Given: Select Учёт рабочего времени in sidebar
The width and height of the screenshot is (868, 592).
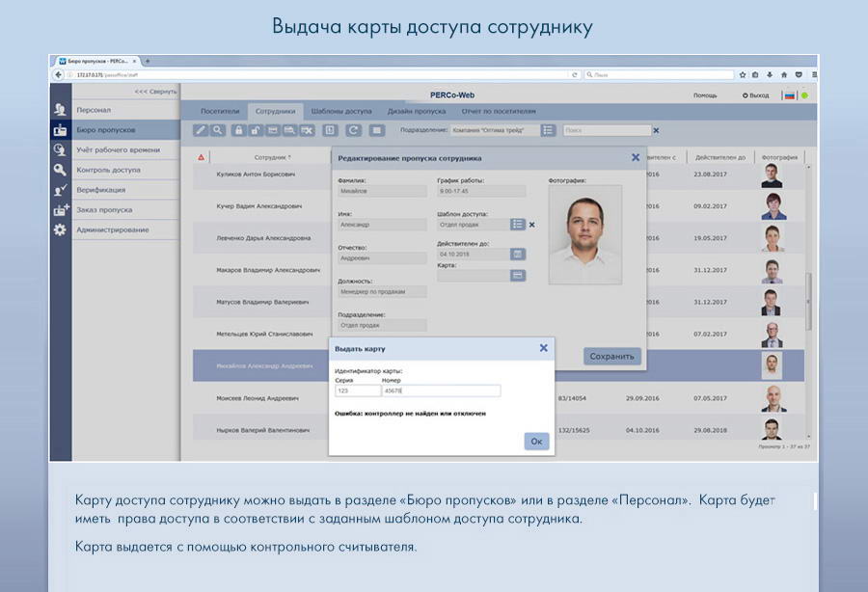Looking at the screenshot, I should 118,150.
